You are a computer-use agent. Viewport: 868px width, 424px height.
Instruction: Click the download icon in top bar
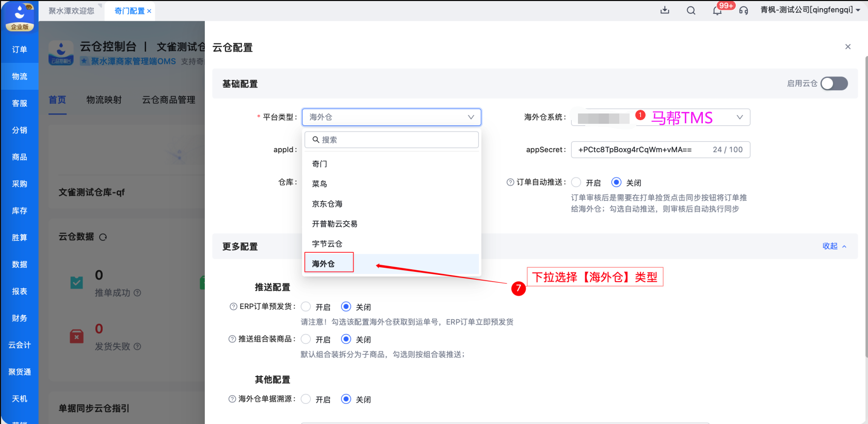coord(665,10)
